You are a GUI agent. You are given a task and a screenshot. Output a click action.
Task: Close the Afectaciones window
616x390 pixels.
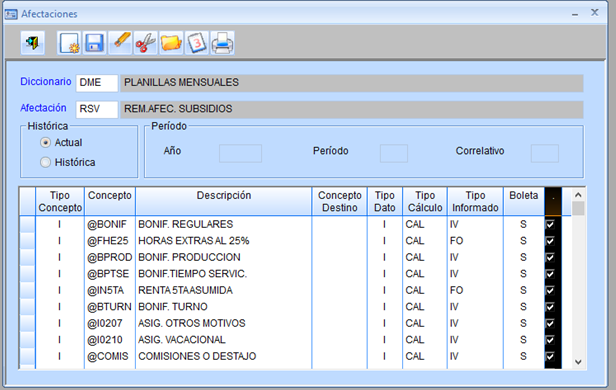pyautogui.click(x=594, y=13)
